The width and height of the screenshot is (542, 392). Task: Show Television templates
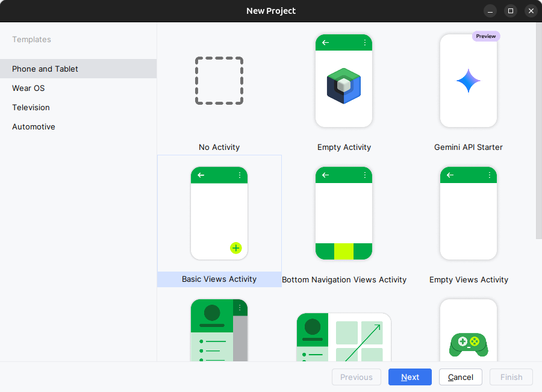pyautogui.click(x=31, y=107)
